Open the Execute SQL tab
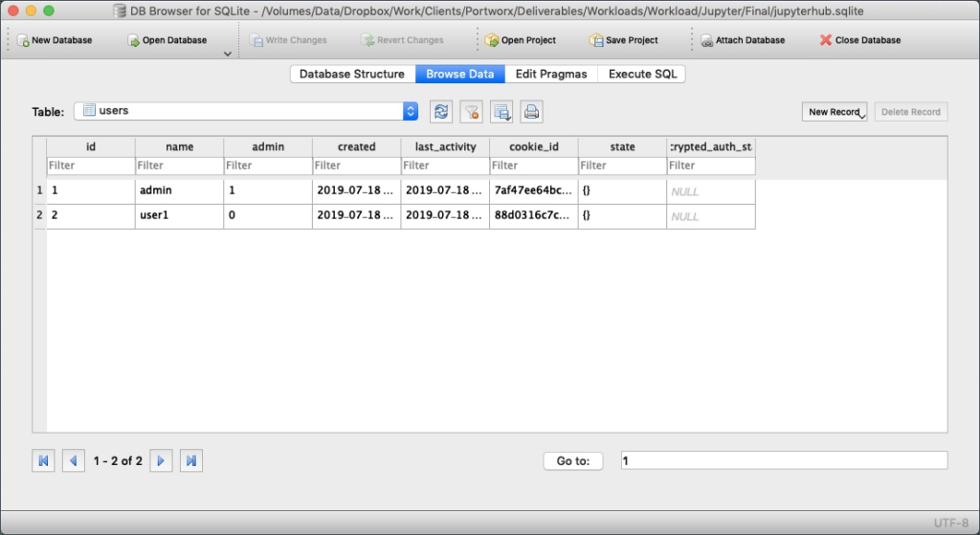 tap(642, 74)
